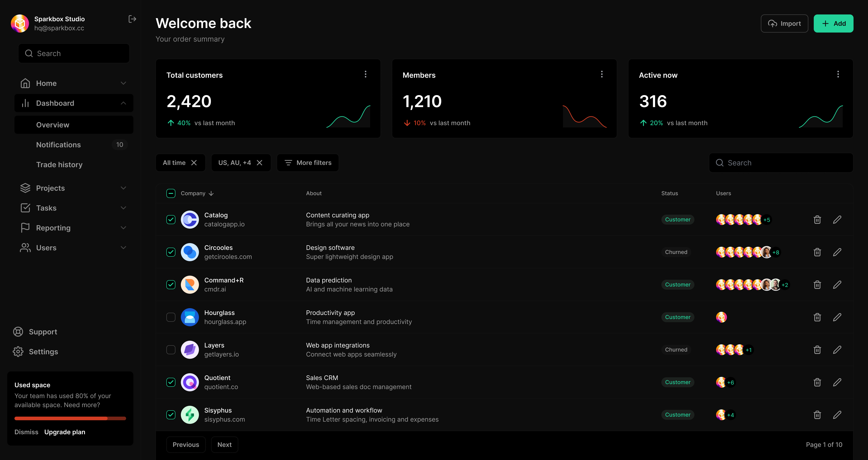Check the Layers row checkbox
This screenshot has height=460, width=868.
pyautogui.click(x=171, y=350)
